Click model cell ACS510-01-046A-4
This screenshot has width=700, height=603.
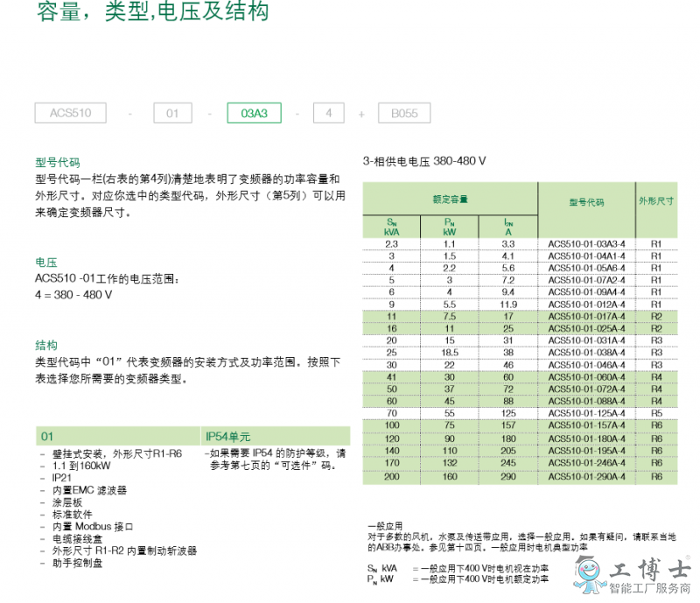pyautogui.click(x=586, y=365)
